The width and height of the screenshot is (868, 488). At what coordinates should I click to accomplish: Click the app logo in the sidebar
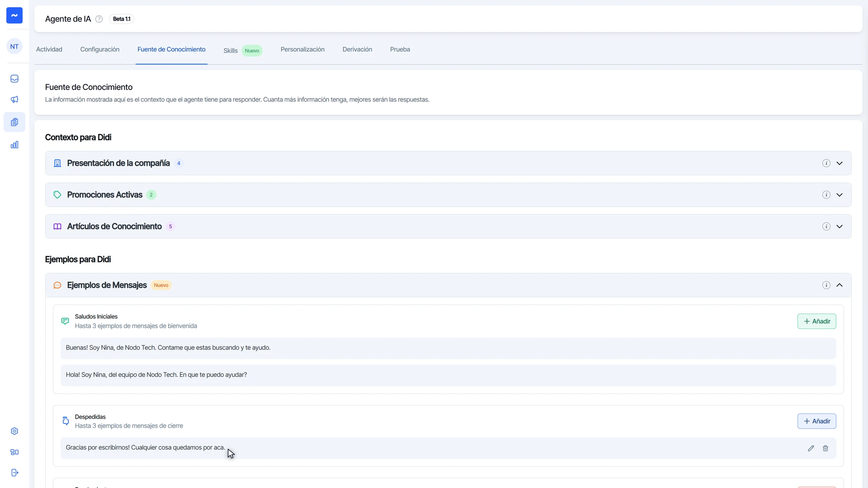click(14, 15)
